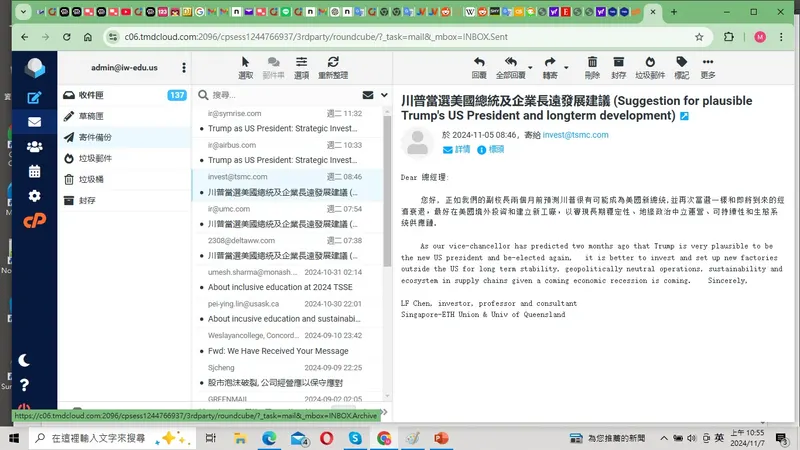This screenshot has height=450, width=800.
Task: Open 'About incusive education and sustainabi...' email
Action: (287, 311)
